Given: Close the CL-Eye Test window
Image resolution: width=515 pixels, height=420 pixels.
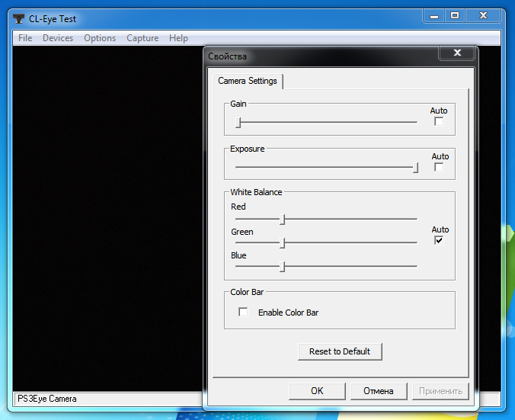Looking at the screenshot, I should click(x=483, y=16).
